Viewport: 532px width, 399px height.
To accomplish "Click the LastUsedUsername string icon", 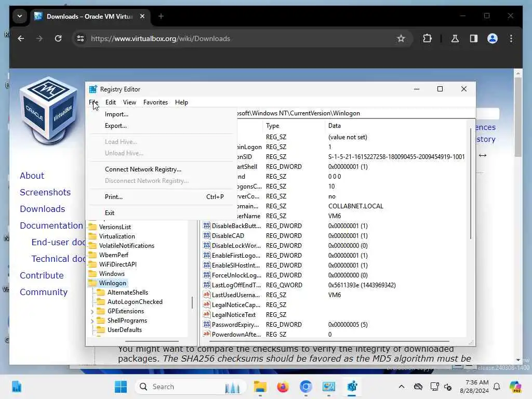I will click(x=207, y=295).
